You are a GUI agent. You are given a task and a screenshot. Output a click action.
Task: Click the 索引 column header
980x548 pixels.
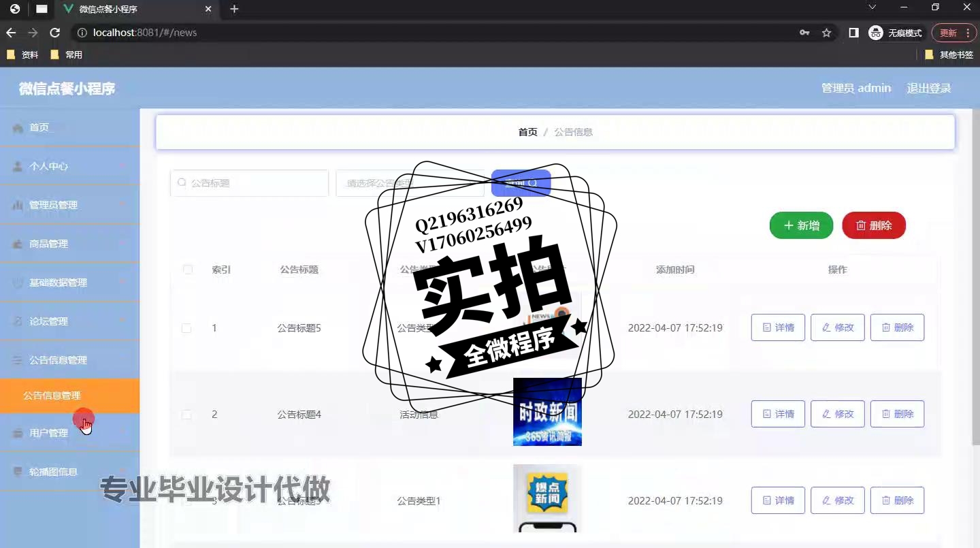[x=221, y=270]
